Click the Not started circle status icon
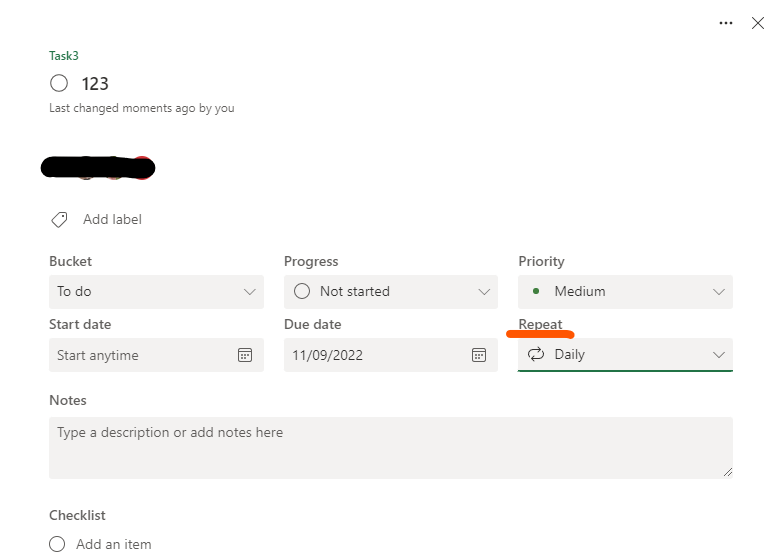This screenshot has width=784, height=555. (x=302, y=291)
